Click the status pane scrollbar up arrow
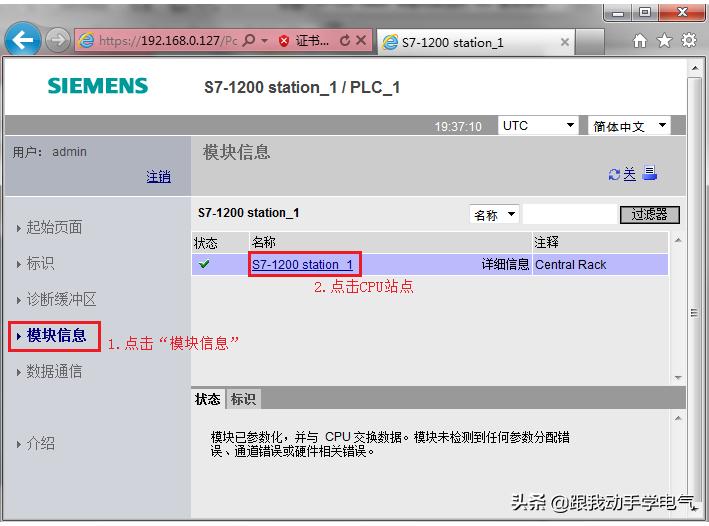This screenshot has height=526, width=709. 678,418
